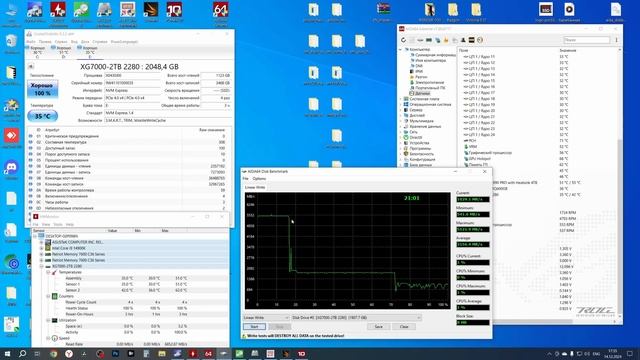Select Электропитание in AIDA64 tree
The width and height of the screenshot is (640, 360).
pos(429,82)
